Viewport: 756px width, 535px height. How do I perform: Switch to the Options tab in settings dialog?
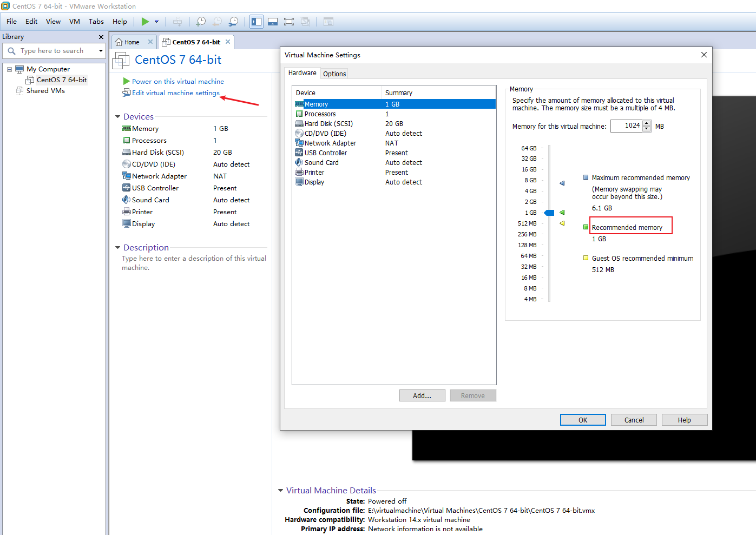point(334,74)
